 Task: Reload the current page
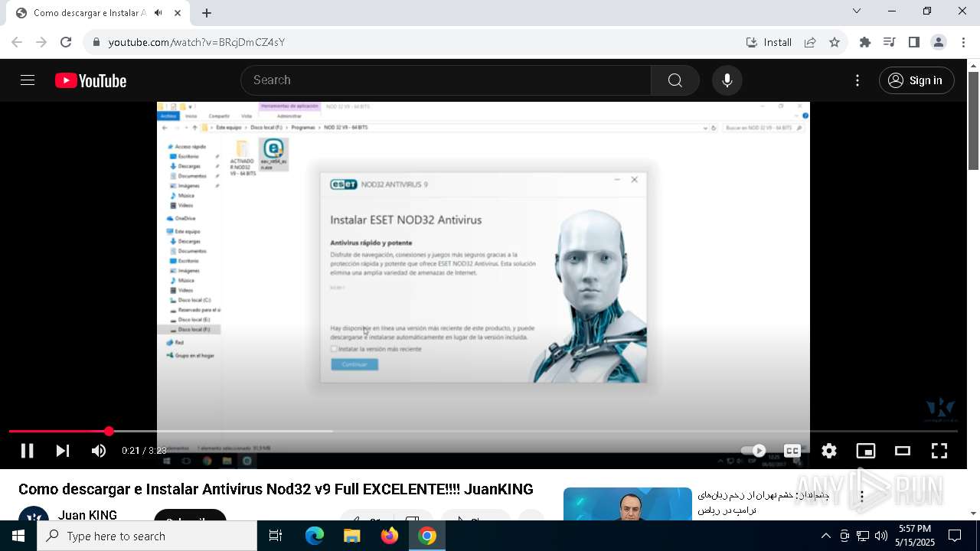(66, 42)
